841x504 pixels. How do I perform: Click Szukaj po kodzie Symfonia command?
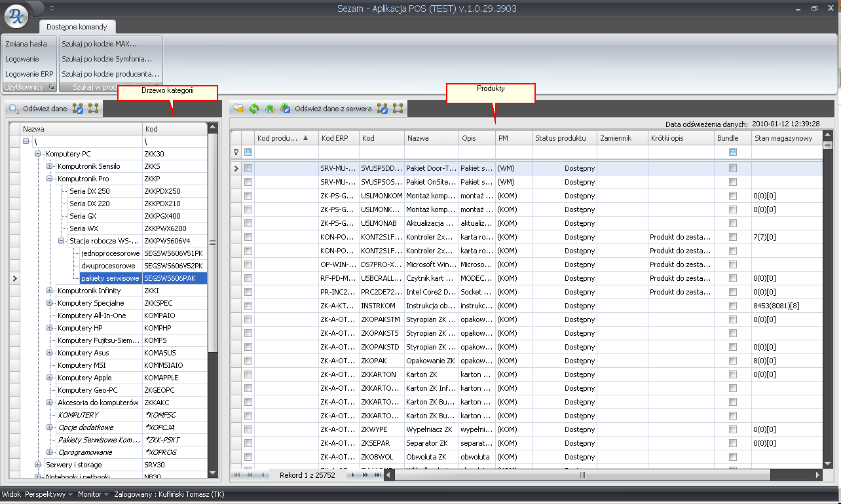click(x=107, y=59)
